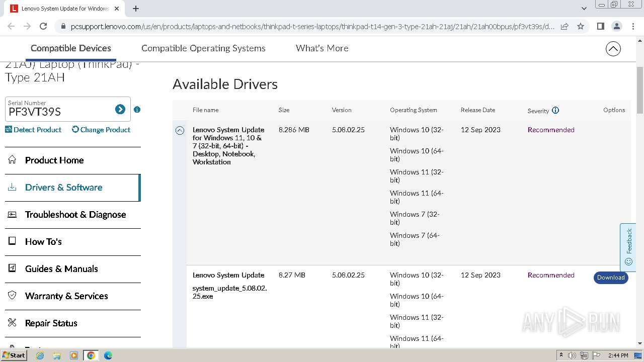
Task: Click the circular scroll-to-top arrow
Action: tap(613, 49)
